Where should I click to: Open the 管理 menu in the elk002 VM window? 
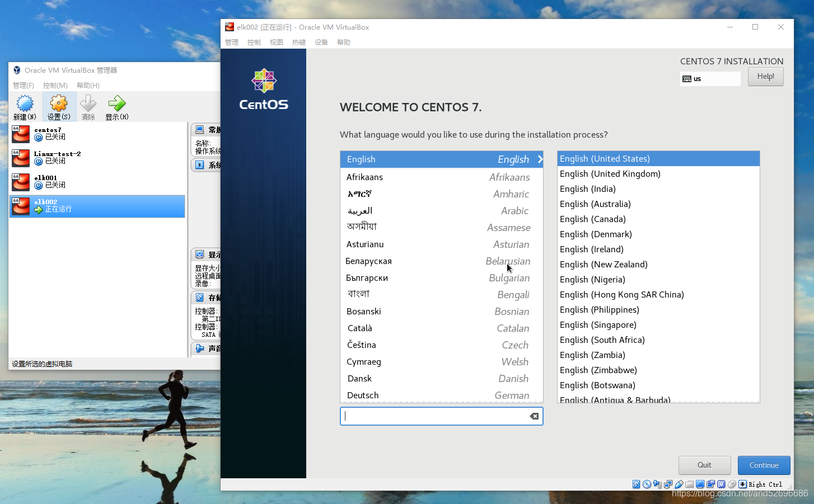[x=232, y=43]
